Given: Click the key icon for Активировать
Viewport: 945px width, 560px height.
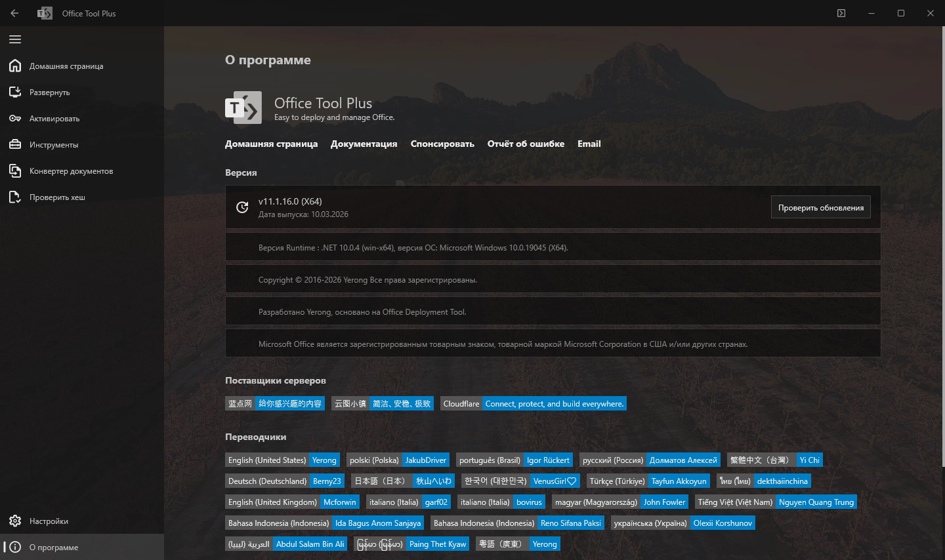Looking at the screenshot, I should point(15,118).
